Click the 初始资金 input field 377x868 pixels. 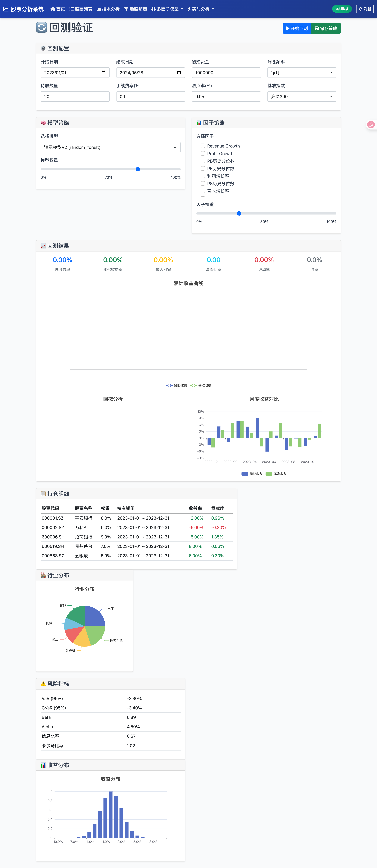click(226, 72)
